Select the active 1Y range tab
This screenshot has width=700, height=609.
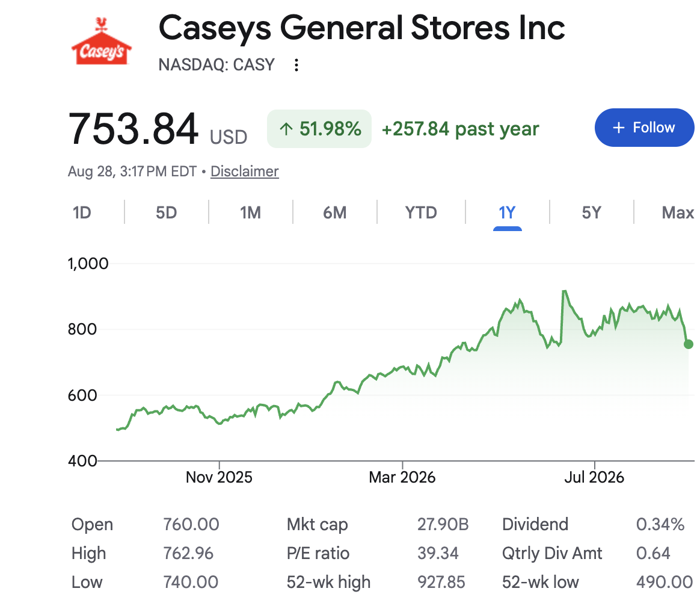click(507, 212)
